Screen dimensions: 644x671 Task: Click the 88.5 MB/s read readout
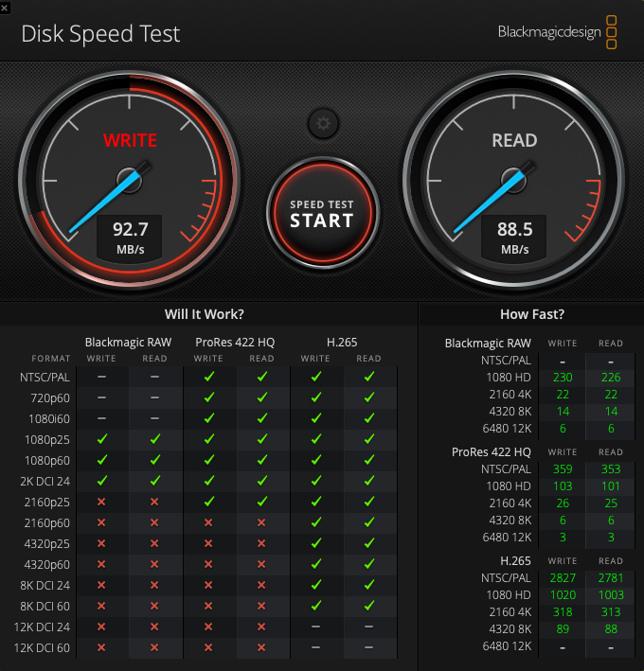(x=514, y=238)
